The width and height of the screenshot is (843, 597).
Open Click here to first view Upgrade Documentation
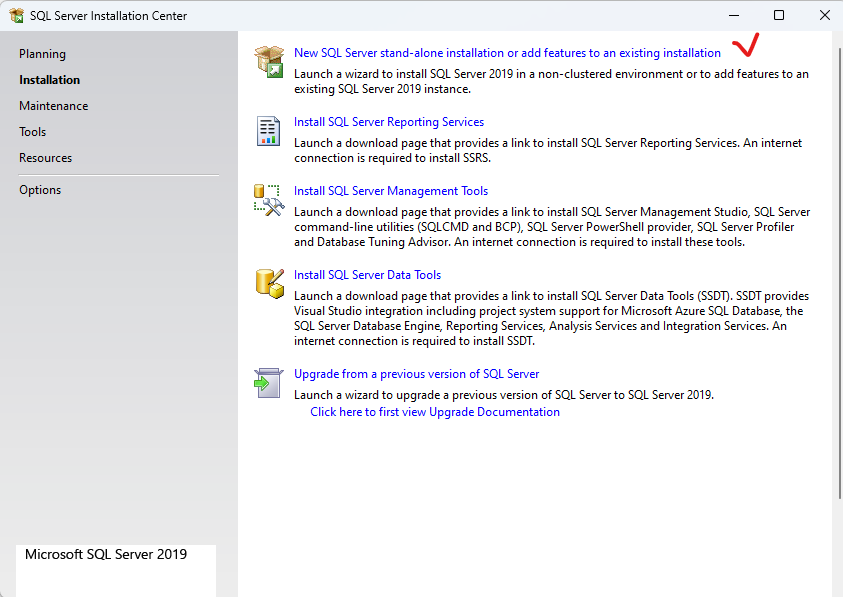pos(435,412)
